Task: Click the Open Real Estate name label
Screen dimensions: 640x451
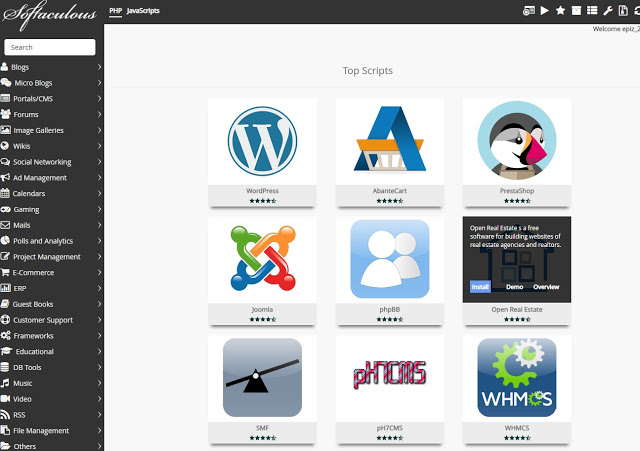Action: [517, 309]
